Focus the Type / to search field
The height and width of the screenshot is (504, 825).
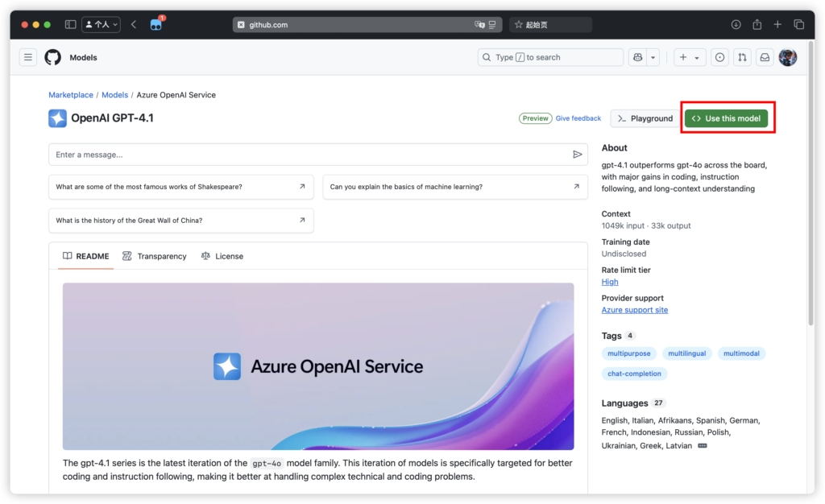(x=550, y=57)
